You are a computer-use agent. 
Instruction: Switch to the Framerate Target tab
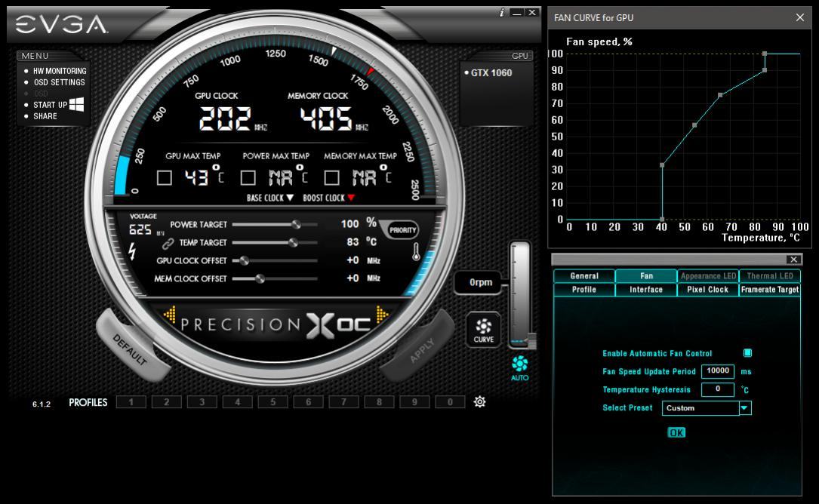click(770, 289)
